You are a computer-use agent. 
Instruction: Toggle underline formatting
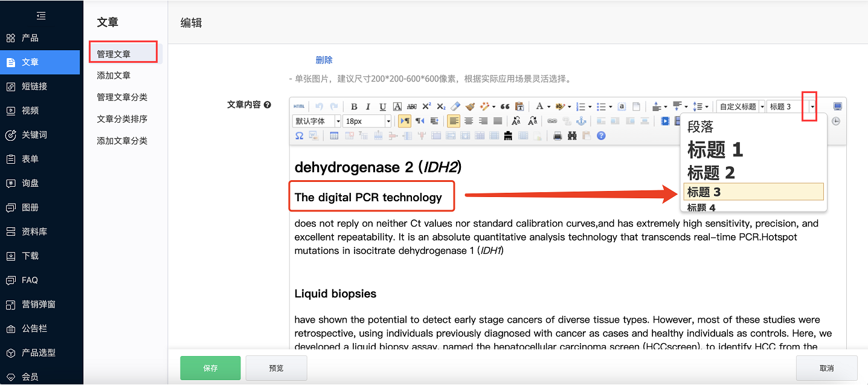click(382, 107)
